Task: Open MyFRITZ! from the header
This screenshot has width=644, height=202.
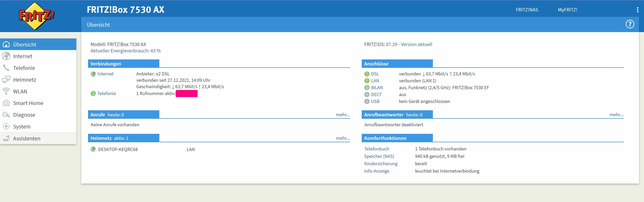Action: point(568,10)
